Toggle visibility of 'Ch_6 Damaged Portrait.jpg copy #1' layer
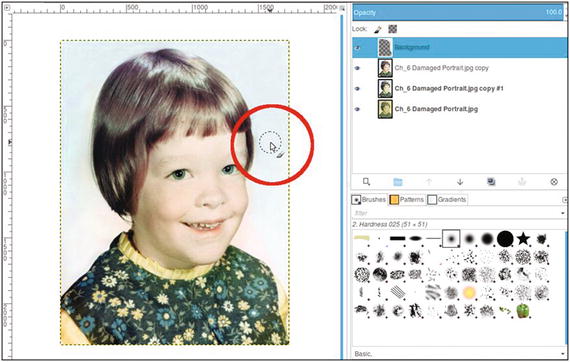 (x=357, y=88)
